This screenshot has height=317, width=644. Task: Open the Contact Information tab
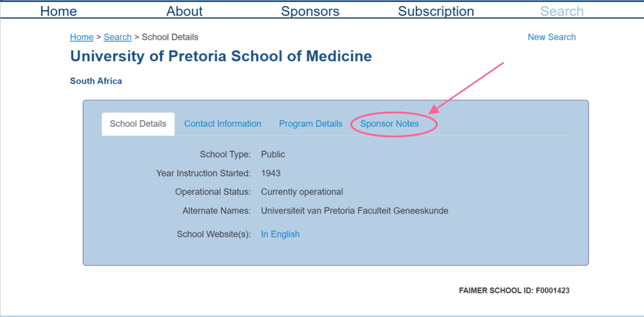click(223, 124)
